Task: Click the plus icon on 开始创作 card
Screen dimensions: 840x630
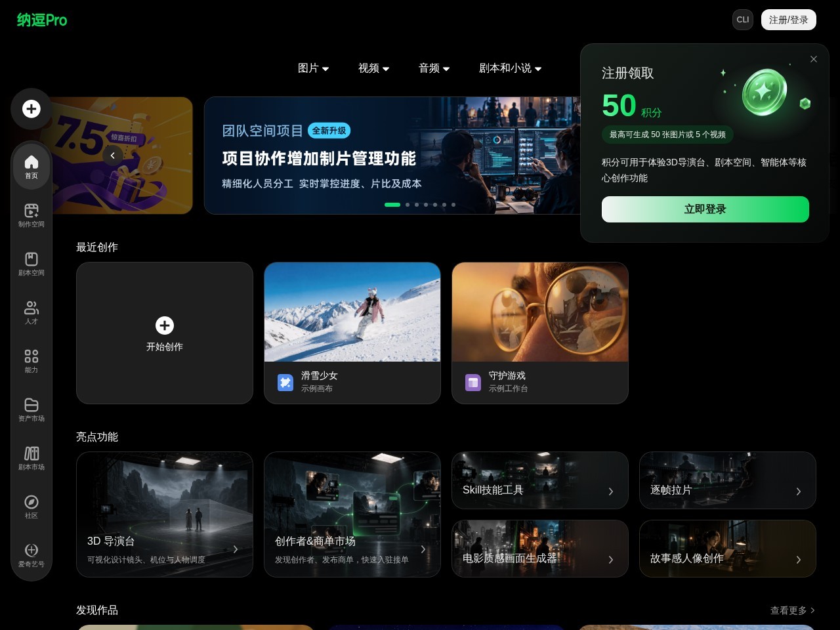Action: tap(165, 325)
